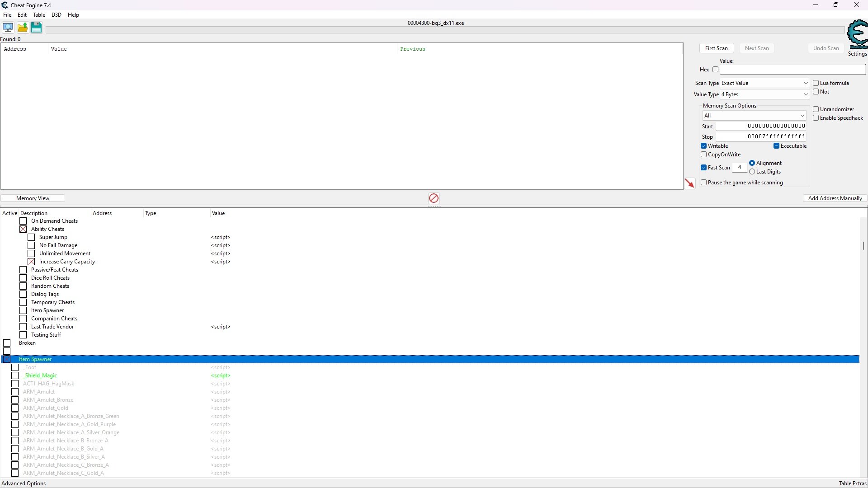
Task: Open the Table menu
Action: click(39, 15)
